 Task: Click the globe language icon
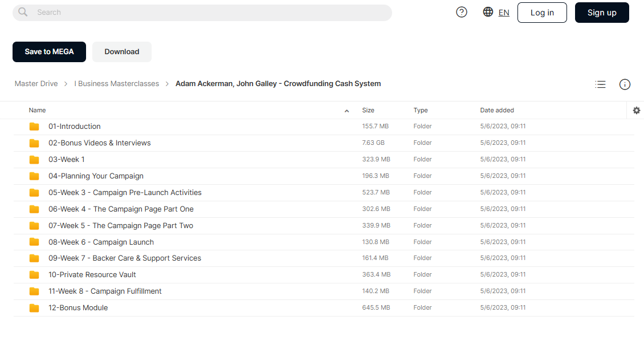[x=488, y=12]
